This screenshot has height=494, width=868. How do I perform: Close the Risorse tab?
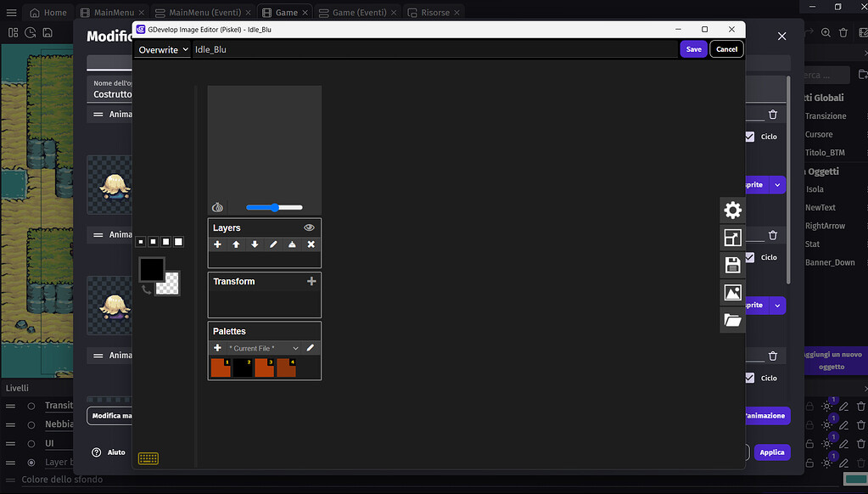point(456,12)
